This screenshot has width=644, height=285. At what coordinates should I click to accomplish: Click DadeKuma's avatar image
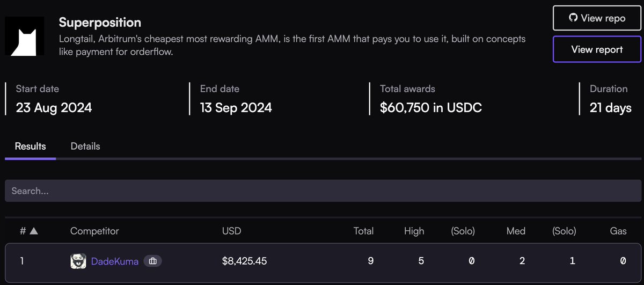(78, 261)
